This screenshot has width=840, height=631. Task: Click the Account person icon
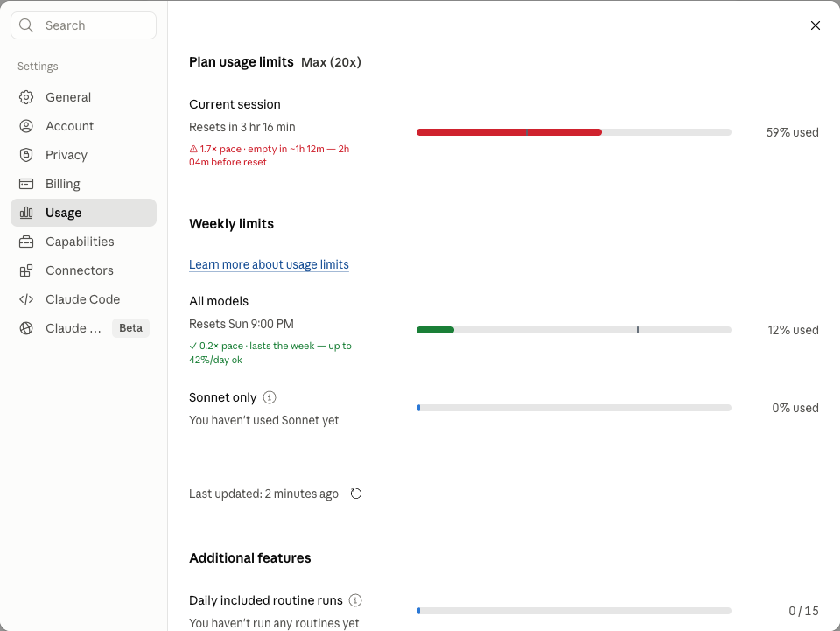26,126
